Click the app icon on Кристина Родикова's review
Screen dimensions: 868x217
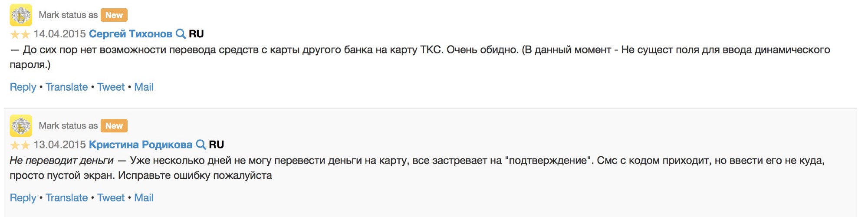coord(21,126)
